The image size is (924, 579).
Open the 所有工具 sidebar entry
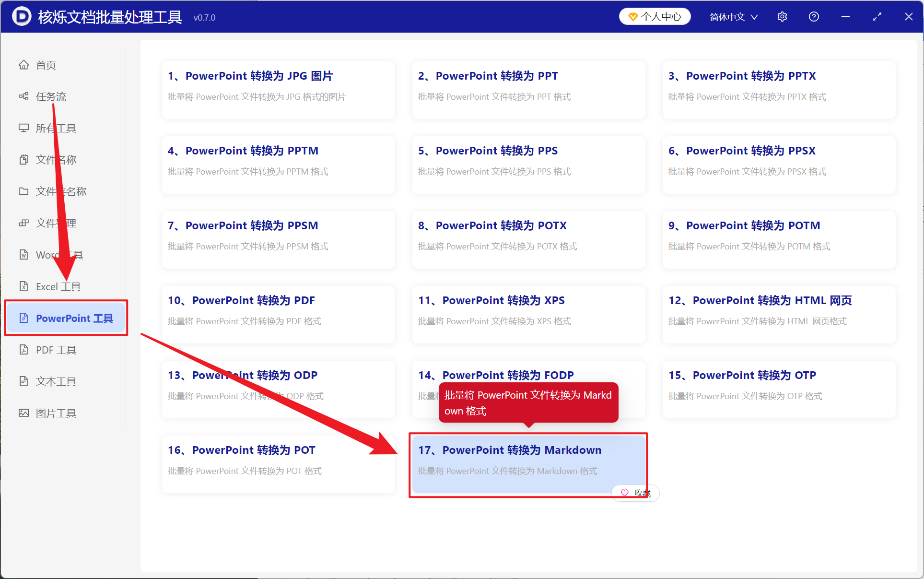(x=56, y=128)
